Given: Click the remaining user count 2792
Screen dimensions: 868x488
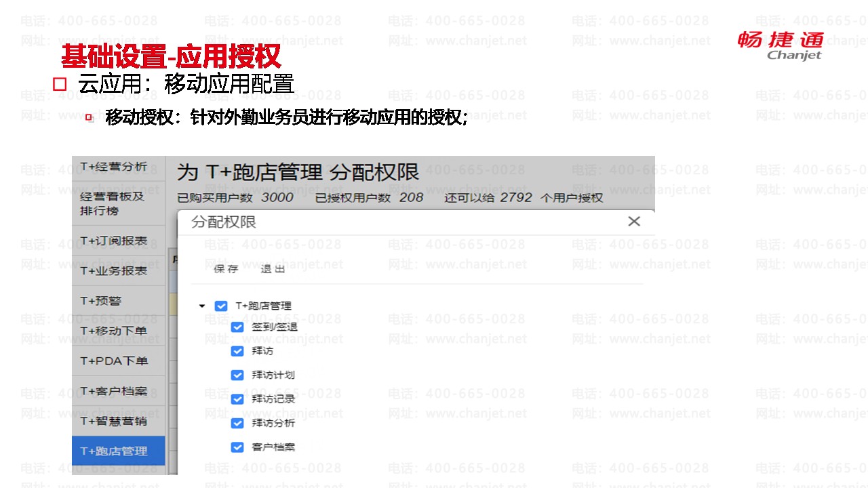Looking at the screenshot, I should pyautogui.click(x=516, y=197).
